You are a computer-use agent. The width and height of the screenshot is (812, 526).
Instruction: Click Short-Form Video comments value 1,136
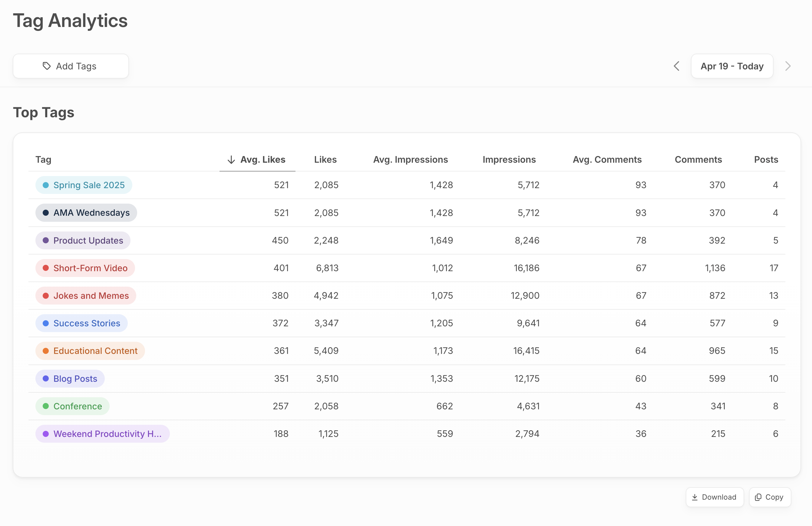tap(715, 268)
